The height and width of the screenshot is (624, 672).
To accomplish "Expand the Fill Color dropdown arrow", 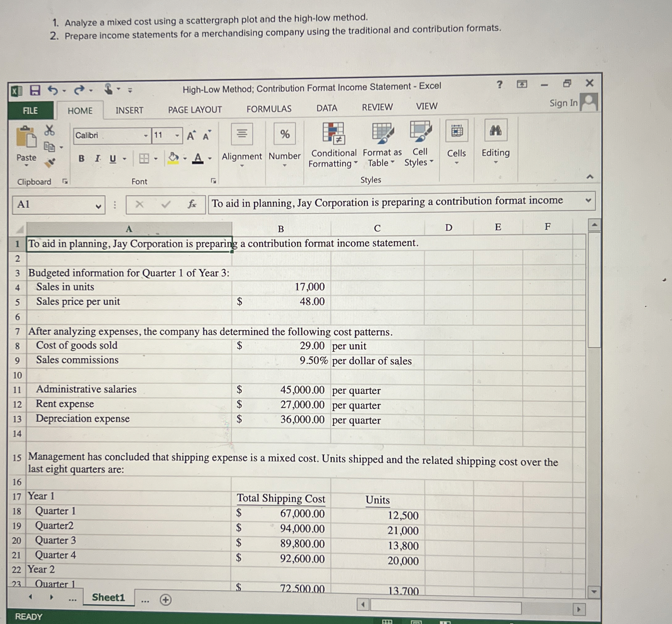I will [185, 158].
